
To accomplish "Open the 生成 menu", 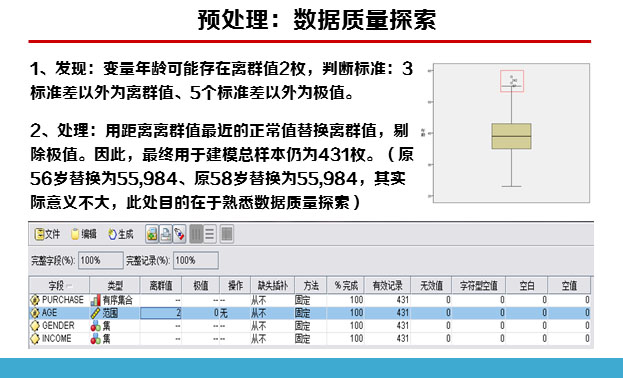I will 121,234.
